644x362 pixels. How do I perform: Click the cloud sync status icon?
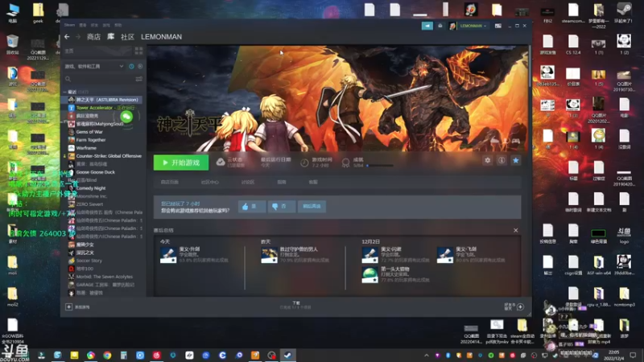(x=221, y=162)
